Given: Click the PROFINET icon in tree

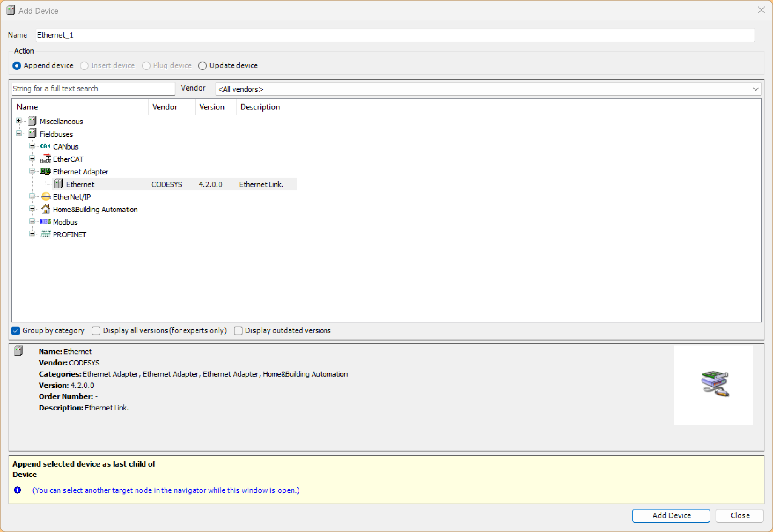Looking at the screenshot, I should coord(45,234).
